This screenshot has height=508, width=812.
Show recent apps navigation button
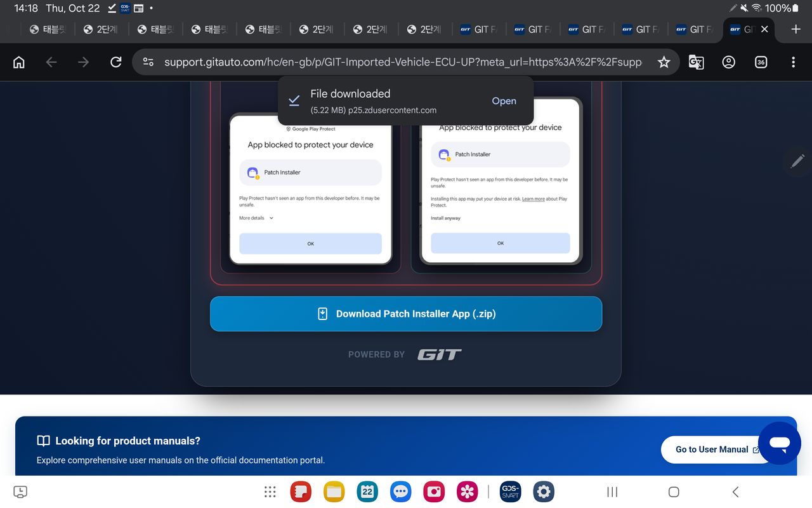click(x=612, y=491)
